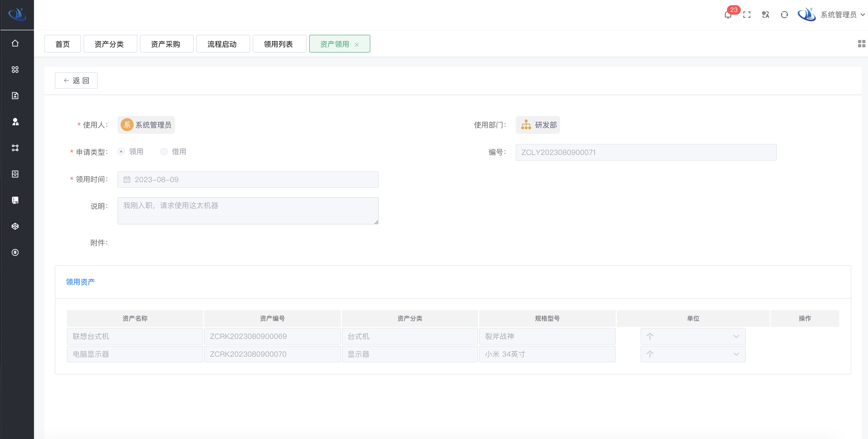868x439 pixels.
Task: Open the language translation icon
Action: (x=766, y=14)
